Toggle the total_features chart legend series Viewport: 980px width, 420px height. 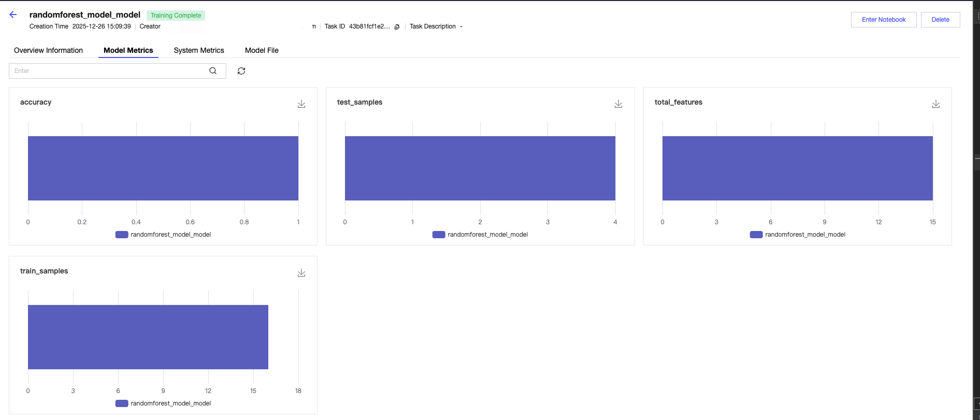pos(798,235)
